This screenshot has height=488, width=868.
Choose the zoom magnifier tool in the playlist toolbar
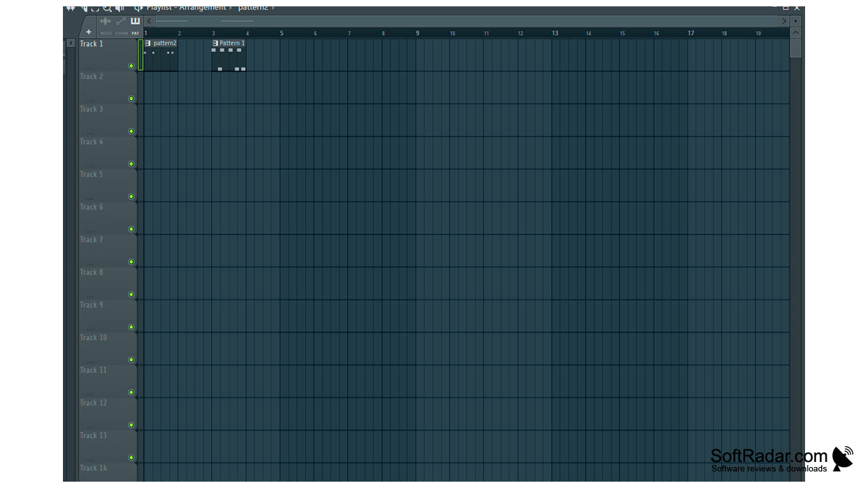coord(107,8)
